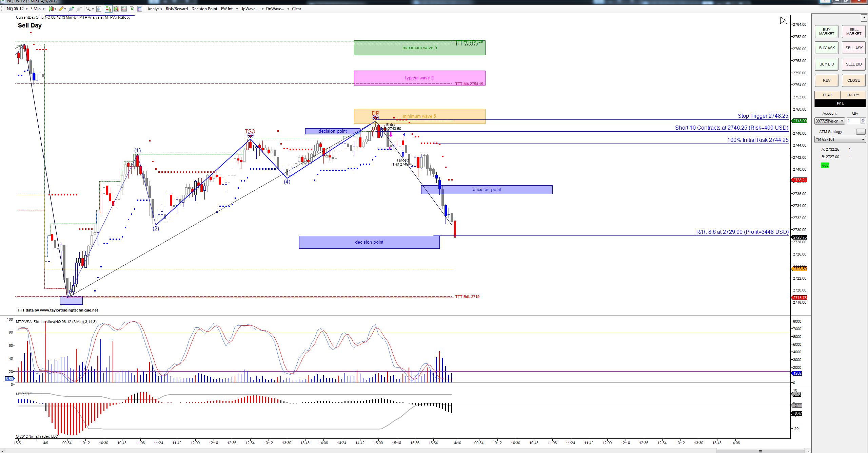This screenshot has width=868, height=453.
Task: Toggle the candlestick data box icon
Action: pyautogui.click(x=116, y=9)
